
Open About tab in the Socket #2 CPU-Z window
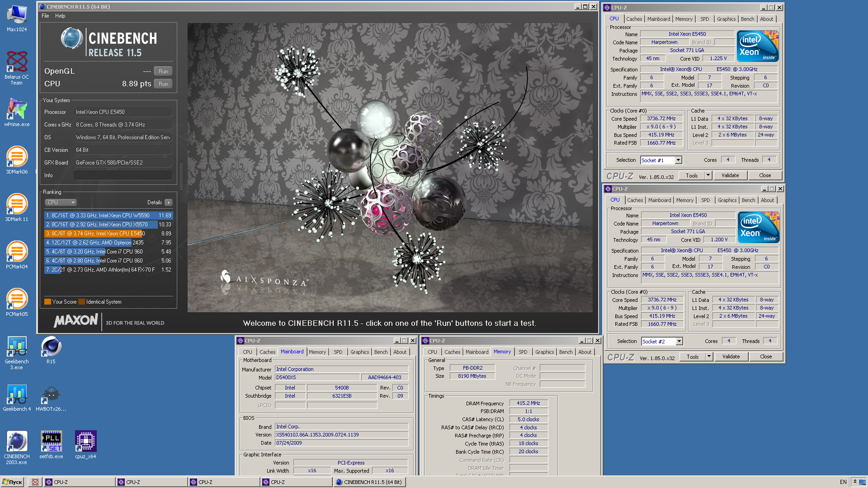tap(767, 200)
